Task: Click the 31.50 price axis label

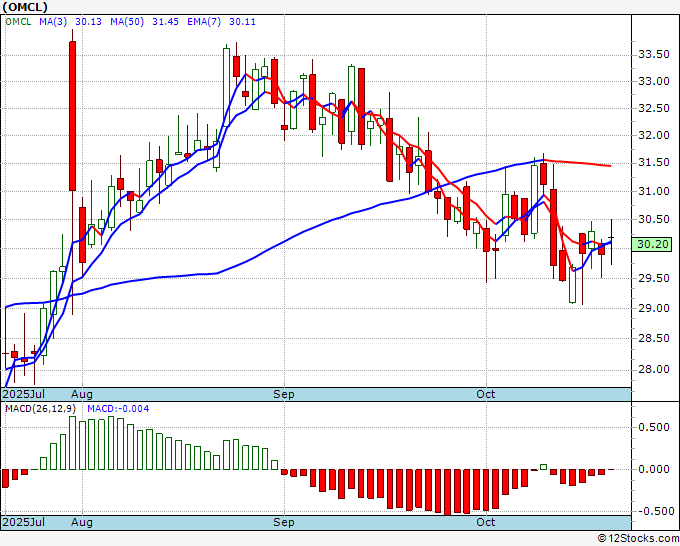Action: click(x=654, y=163)
